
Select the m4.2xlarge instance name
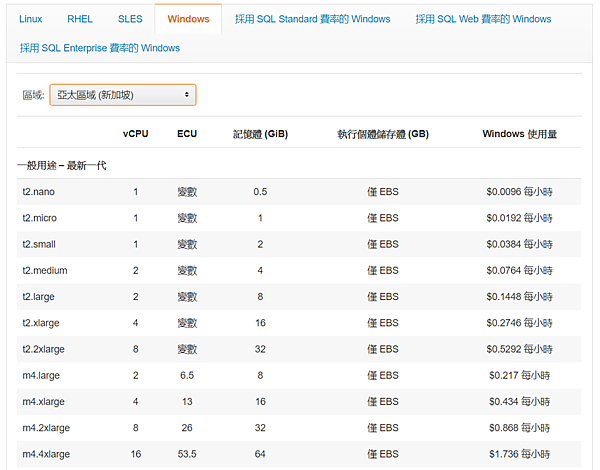(x=46, y=428)
